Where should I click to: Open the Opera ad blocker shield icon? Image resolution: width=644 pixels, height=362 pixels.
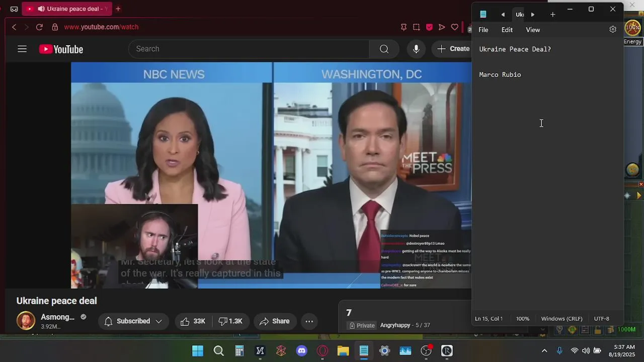coord(429,27)
